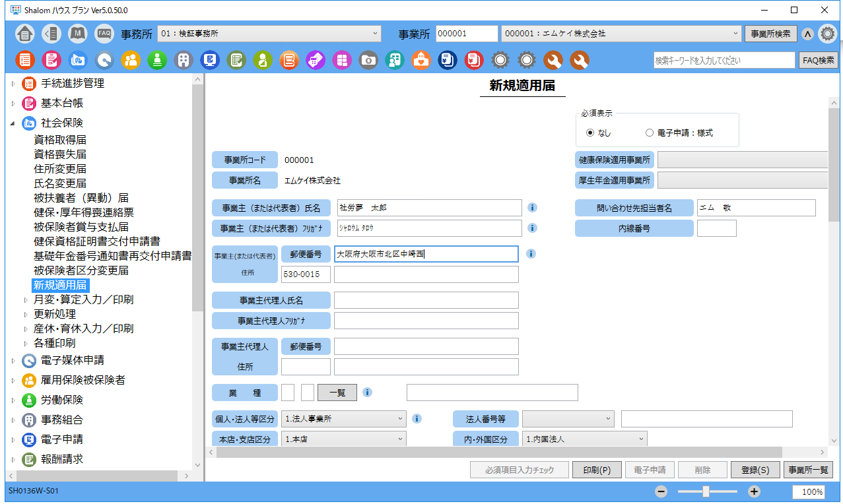
Task: Expand the 雇用保険被保険者 tree node
Action: click(13, 380)
